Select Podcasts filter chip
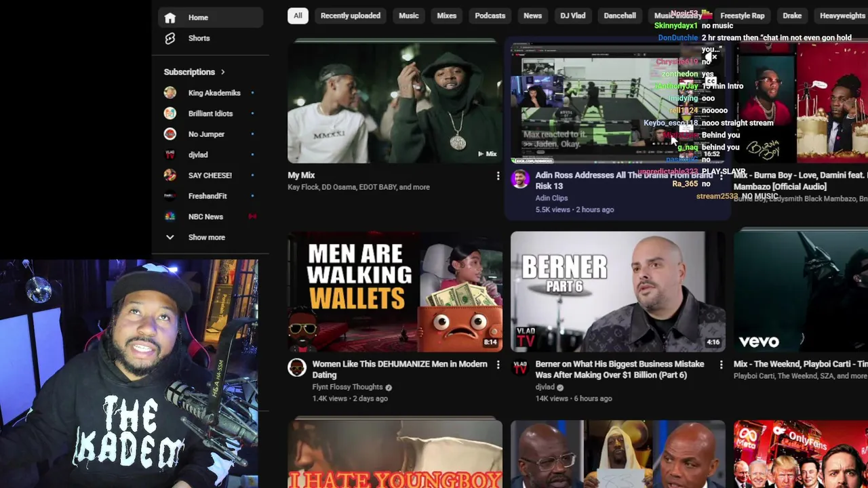Viewport: 868px width, 488px height. tap(490, 16)
